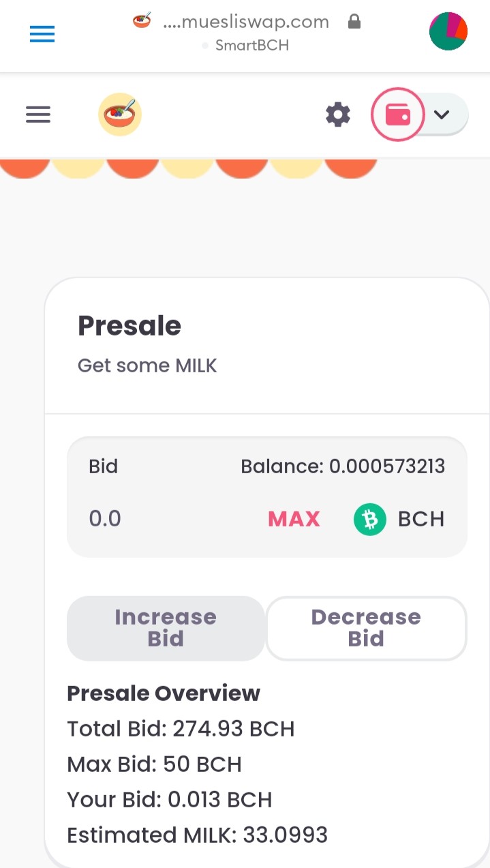Click the Balance: 0.000573213 text
The height and width of the screenshot is (868, 490).
point(343,466)
